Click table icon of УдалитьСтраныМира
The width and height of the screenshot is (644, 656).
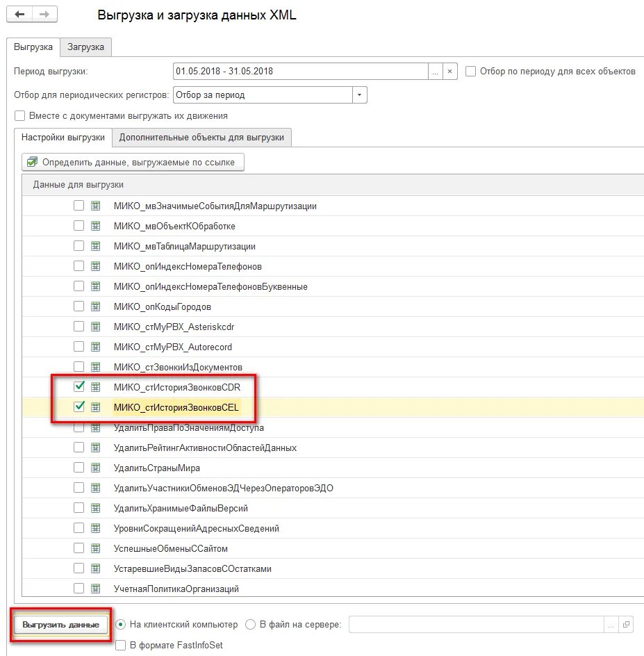[96, 468]
